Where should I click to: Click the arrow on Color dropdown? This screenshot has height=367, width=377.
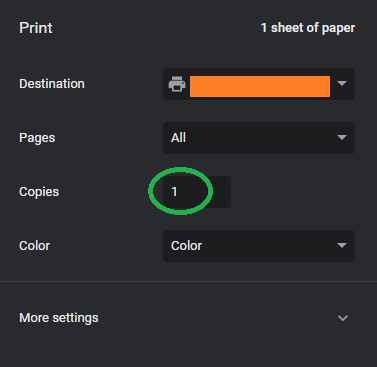342,245
